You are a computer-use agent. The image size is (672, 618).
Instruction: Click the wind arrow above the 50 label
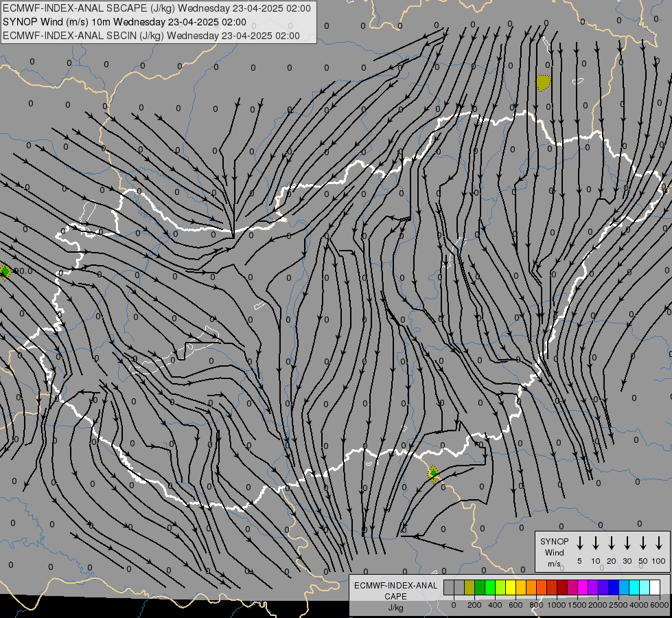click(x=643, y=543)
